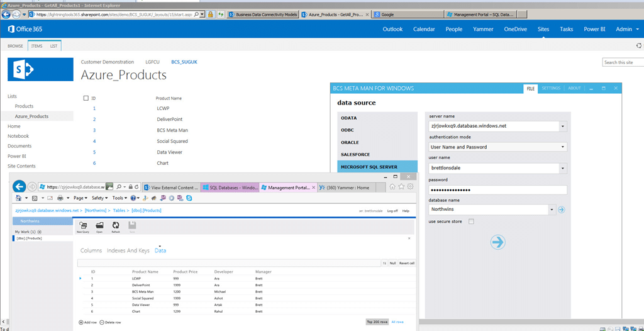This screenshot has height=331, width=644.
Task: Click the Home icon in Management Portal browser
Action: coord(392,187)
